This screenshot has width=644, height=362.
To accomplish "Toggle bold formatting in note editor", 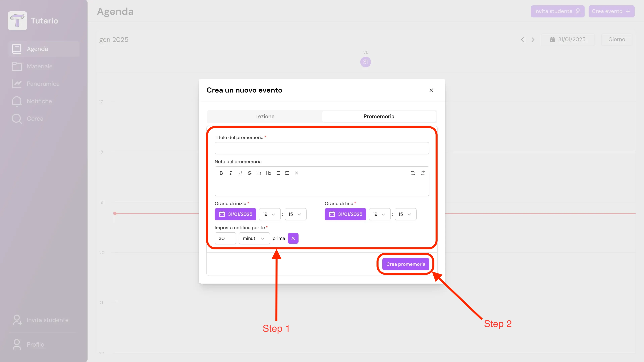I will coord(221,173).
